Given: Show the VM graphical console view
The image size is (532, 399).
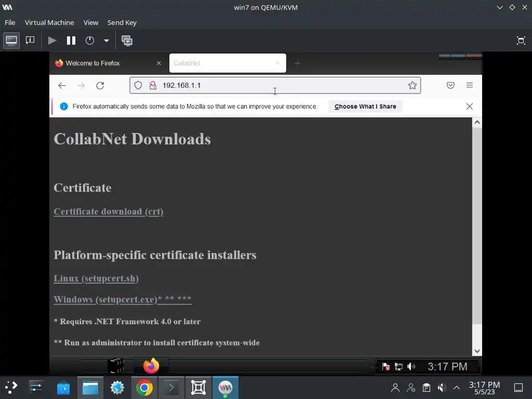Looking at the screenshot, I should (11, 41).
